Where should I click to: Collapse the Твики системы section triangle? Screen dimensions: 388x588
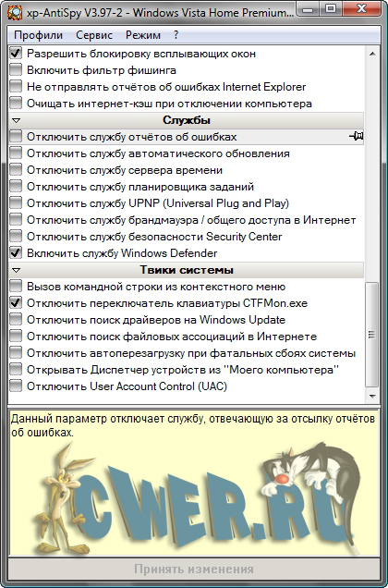coord(16,270)
